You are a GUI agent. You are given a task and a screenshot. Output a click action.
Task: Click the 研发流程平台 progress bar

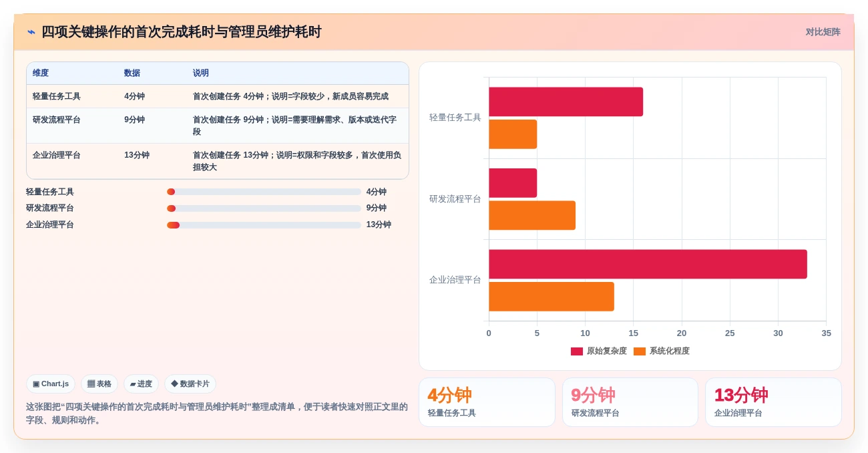pos(264,208)
